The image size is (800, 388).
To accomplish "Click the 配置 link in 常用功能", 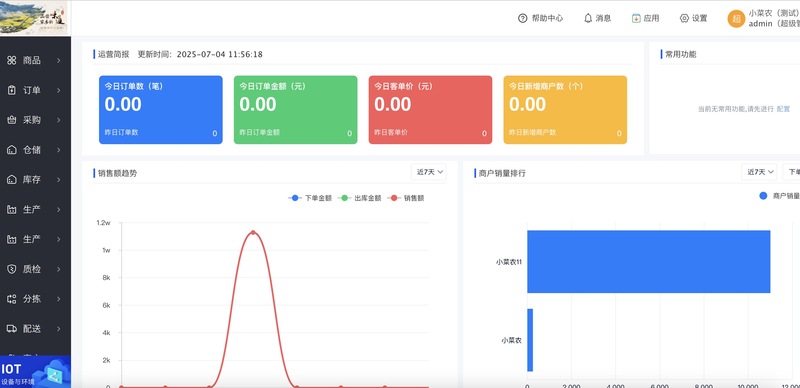I will coord(783,109).
